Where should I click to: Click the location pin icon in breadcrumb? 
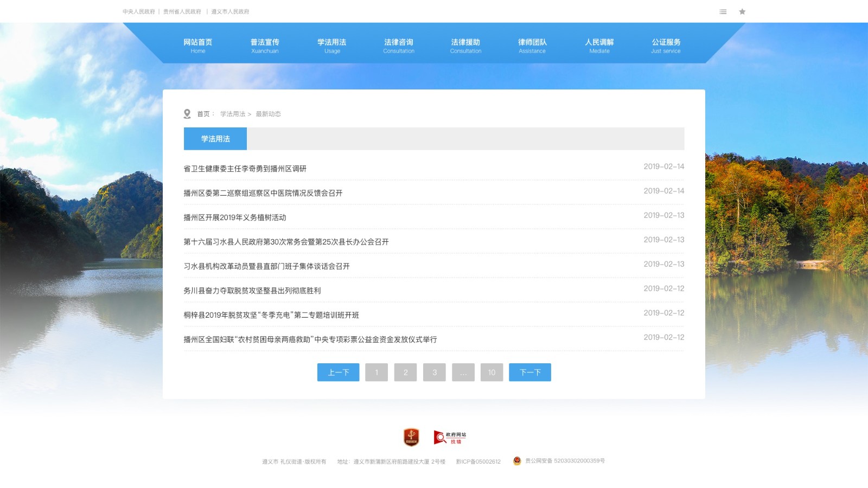point(187,114)
